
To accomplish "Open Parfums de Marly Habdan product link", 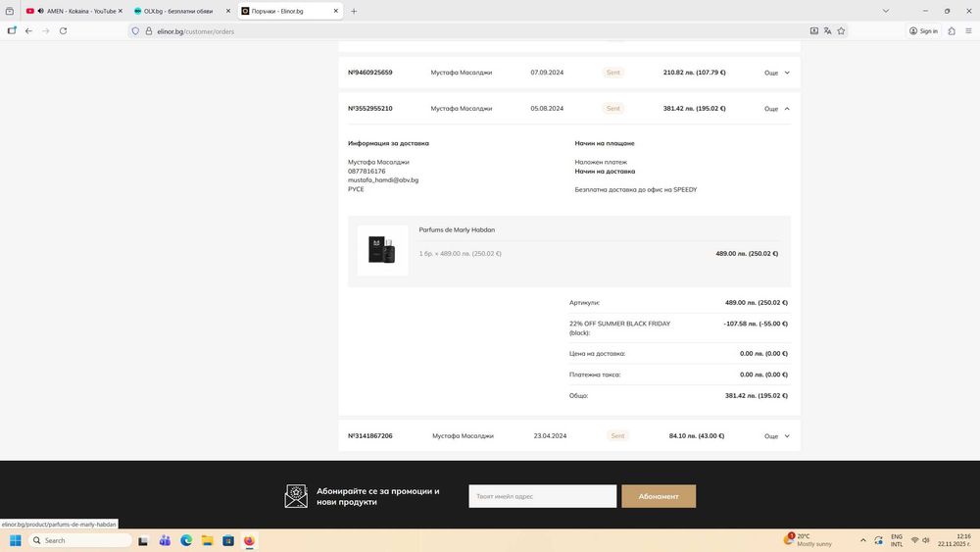I will pos(457,230).
